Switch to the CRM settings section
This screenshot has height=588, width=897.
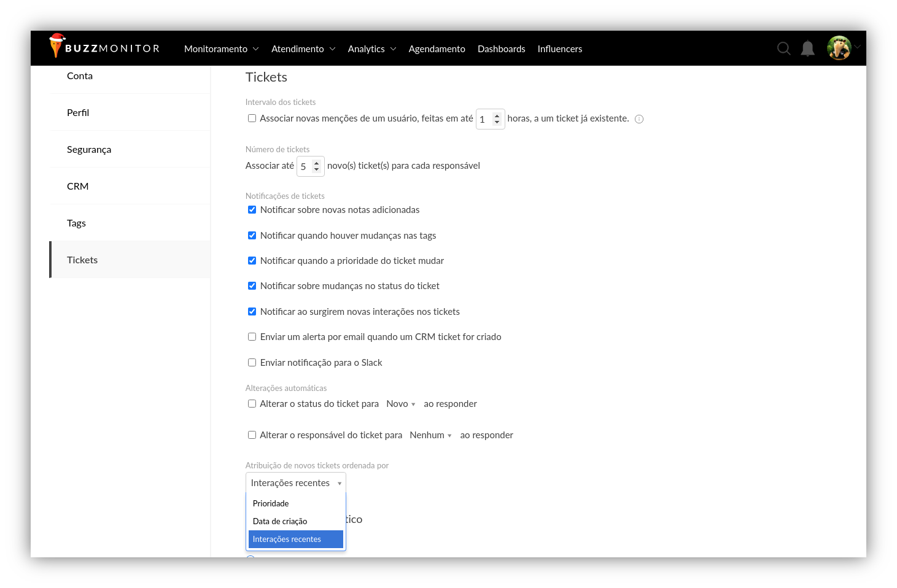(x=78, y=187)
